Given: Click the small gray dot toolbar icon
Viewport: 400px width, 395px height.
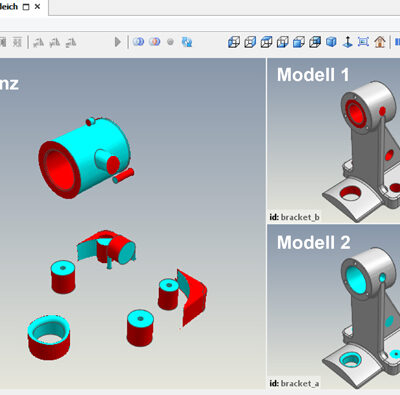Looking at the screenshot, I should pyautogui.click(x=170, y=42).
